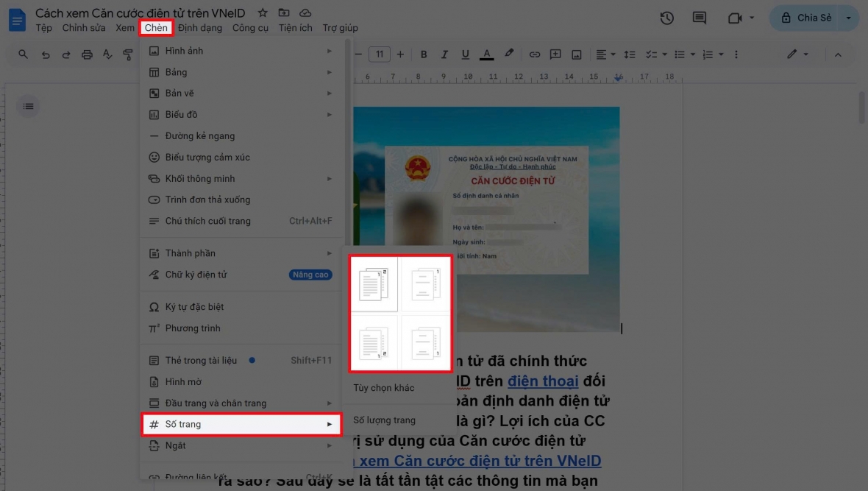Add a comment from toolbar
Screen dimensions: 868x491
pos(555,54)
